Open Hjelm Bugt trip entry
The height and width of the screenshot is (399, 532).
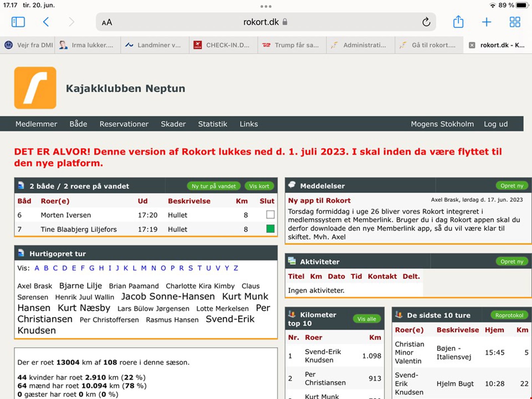tap(455, 384)
